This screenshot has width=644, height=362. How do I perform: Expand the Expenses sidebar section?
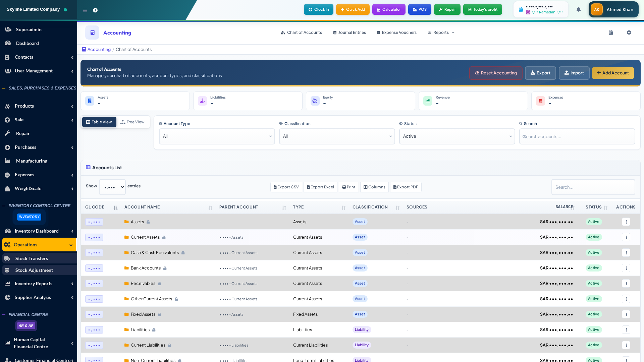[x=39, y=175]
